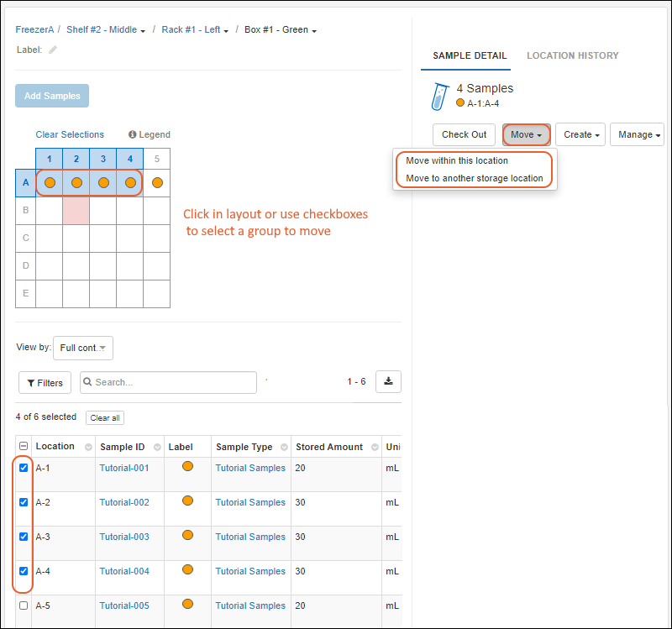Click into the Search input field
Viewport: 672px width, 629px height.
pos(172,382)
